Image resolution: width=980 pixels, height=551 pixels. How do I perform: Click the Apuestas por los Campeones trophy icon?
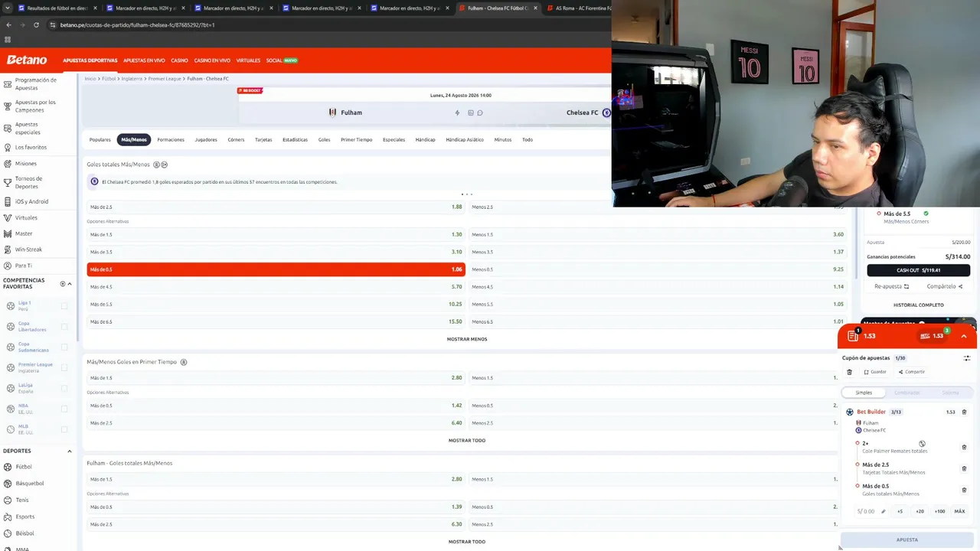point(7,106)
